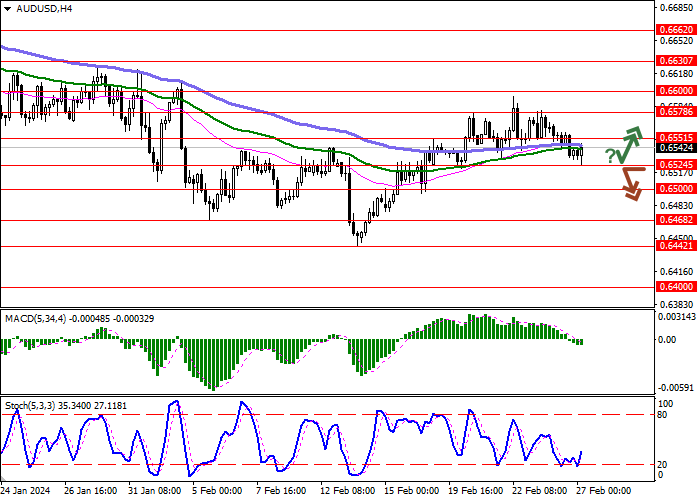Click the 0.66180 price scale value
This screenshot has height=500, width=700.
pos(676,73)
